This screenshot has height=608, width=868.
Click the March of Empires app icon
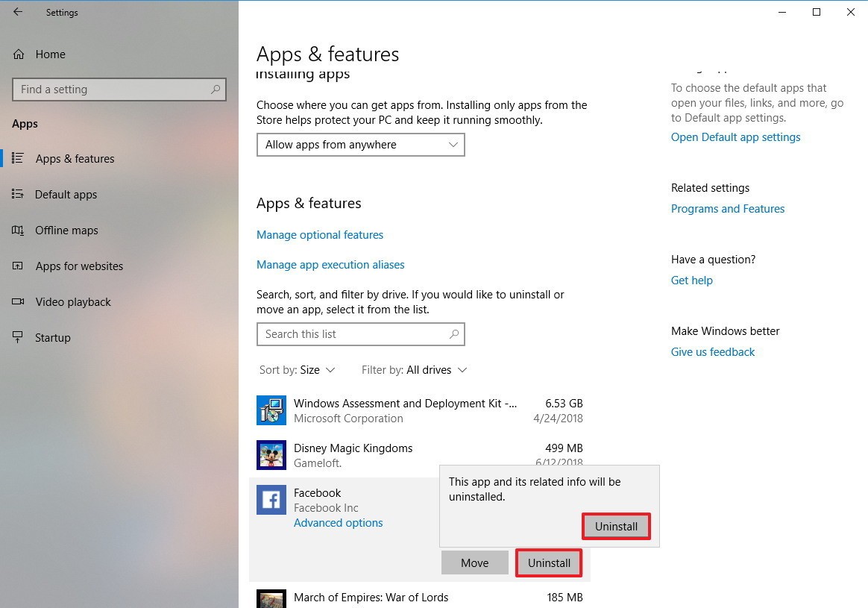(x=271, y=599)
